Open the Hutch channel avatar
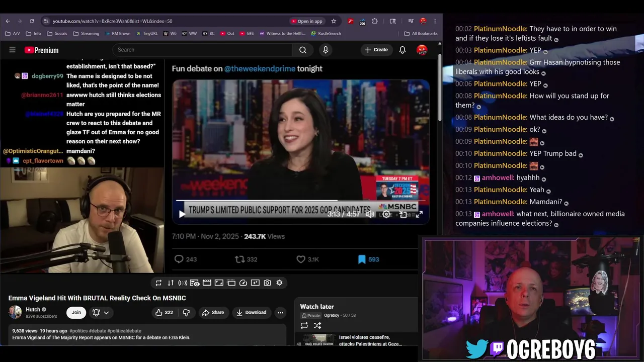This screenshot has width=644, height=362. click(x=15, y=312)
